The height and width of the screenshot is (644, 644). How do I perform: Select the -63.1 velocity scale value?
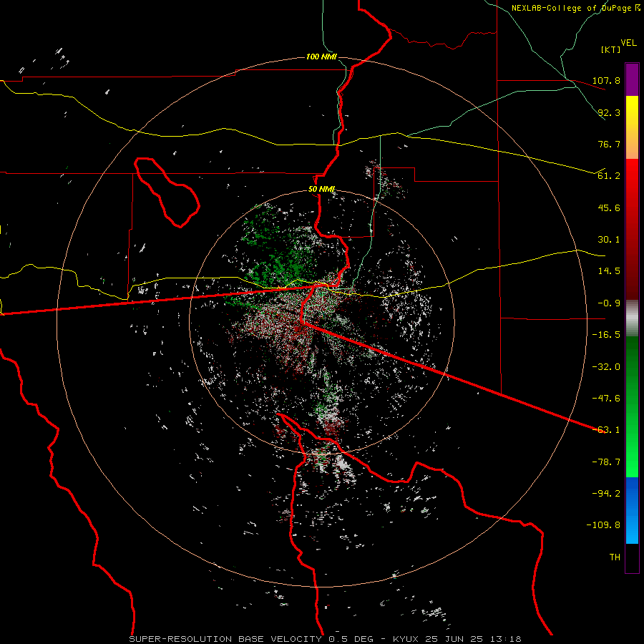(x=606, y=430)
